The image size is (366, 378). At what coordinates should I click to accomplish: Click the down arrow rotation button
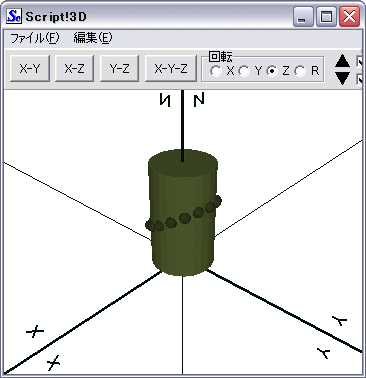(342, 78)
